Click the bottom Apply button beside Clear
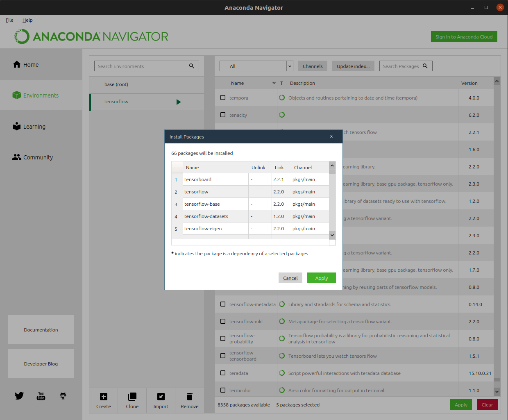 click(461, 404)
